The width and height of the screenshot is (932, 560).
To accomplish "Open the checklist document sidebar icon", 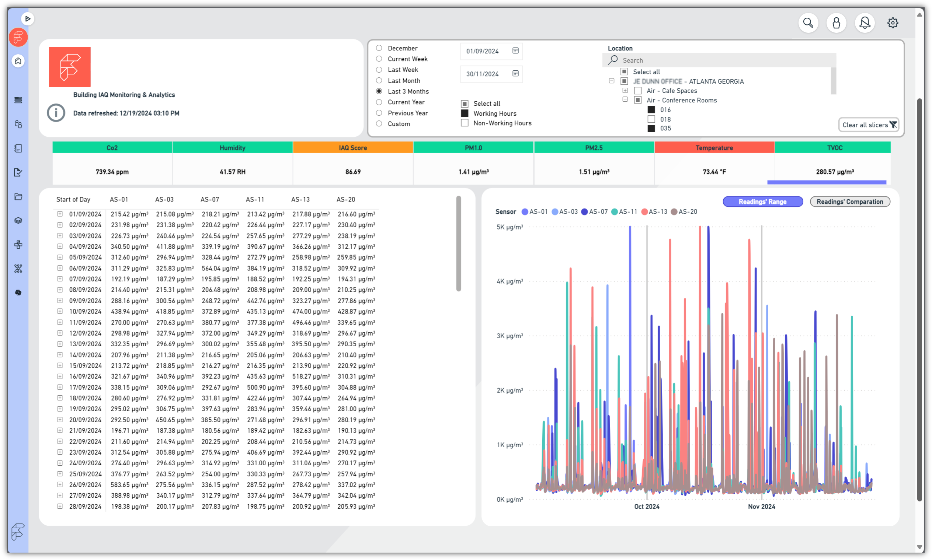I will coord(18,172).
